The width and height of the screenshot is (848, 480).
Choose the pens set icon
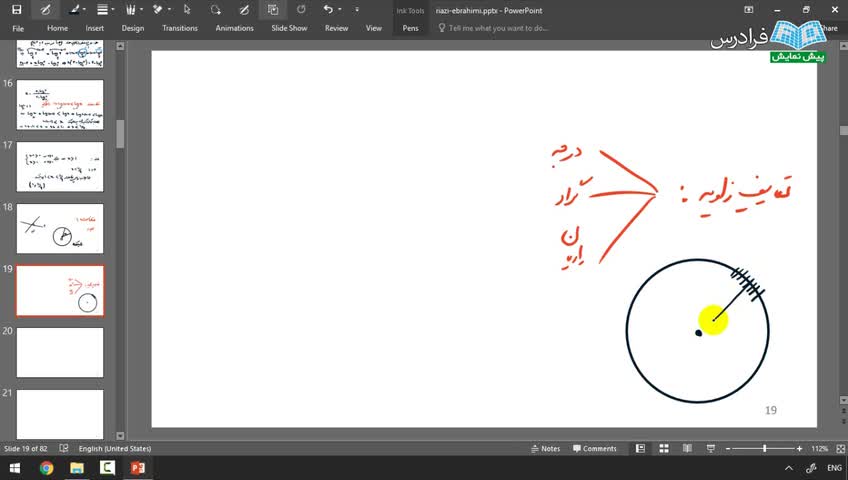coord(130,9)
